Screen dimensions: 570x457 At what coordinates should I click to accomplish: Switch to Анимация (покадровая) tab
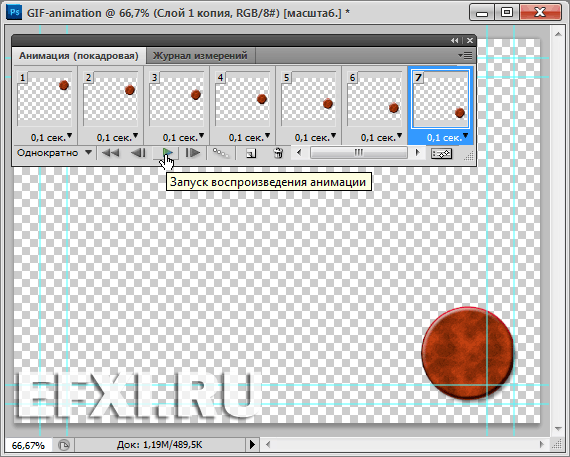coord(79,56)
